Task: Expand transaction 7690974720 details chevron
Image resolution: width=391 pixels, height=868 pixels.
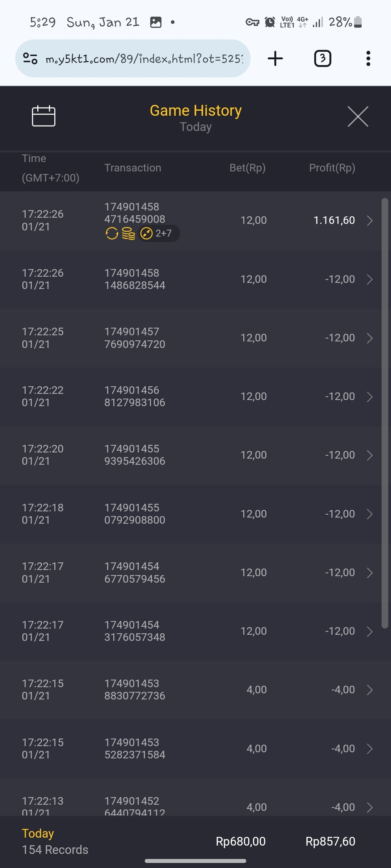Action: [370, 338]
